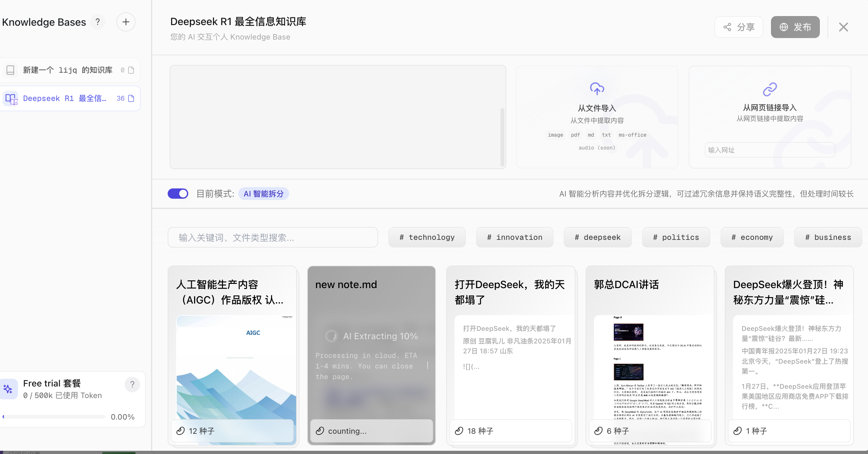Click the pdf file type label
This screenshot has height=454, width=868.
[x=575, y=135]
